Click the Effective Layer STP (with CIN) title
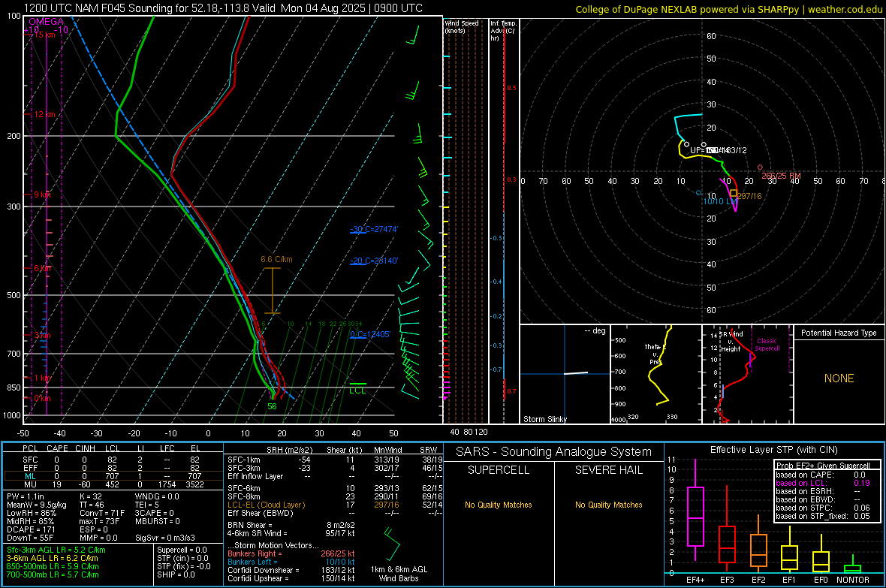 pyautogui.click(x=773, y=450)
